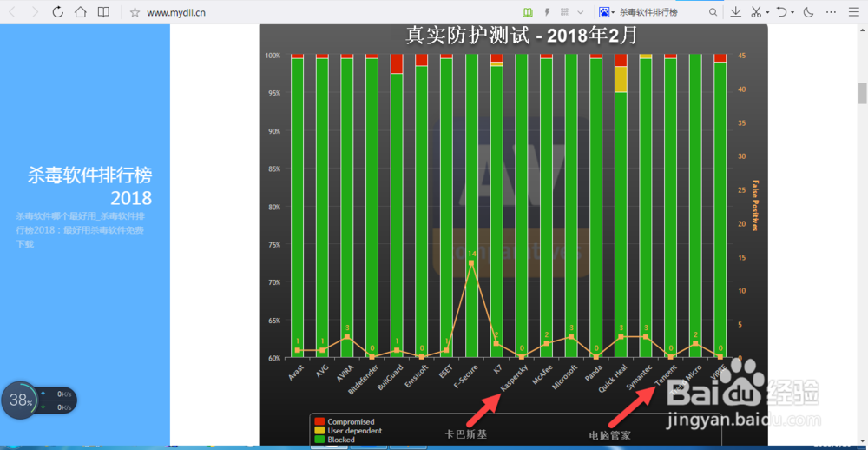Open the three-dot more tools menu

[831, 12]
